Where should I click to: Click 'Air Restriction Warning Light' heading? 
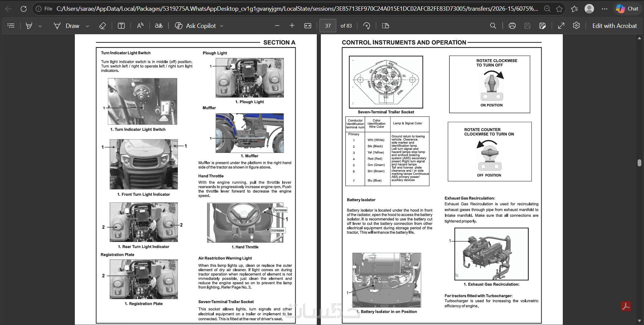(225, 258)
